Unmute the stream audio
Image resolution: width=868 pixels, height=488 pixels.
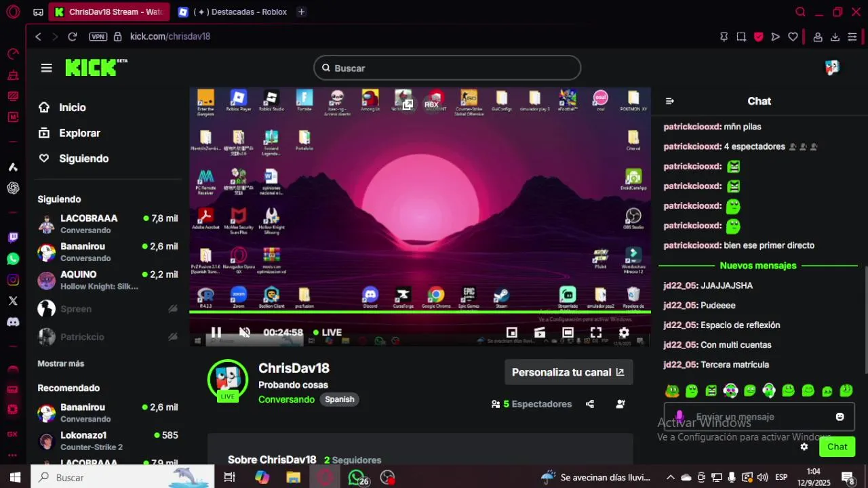tap(245, 332)
